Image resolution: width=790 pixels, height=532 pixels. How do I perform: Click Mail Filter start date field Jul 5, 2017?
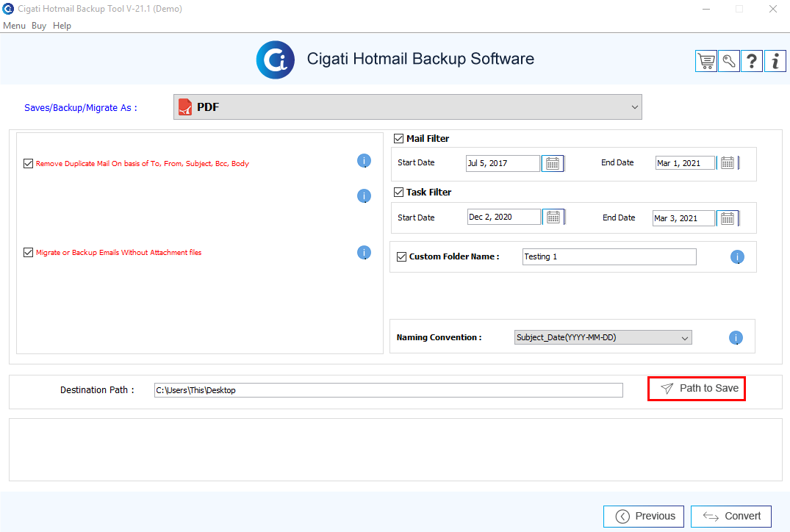pos(503,163)
